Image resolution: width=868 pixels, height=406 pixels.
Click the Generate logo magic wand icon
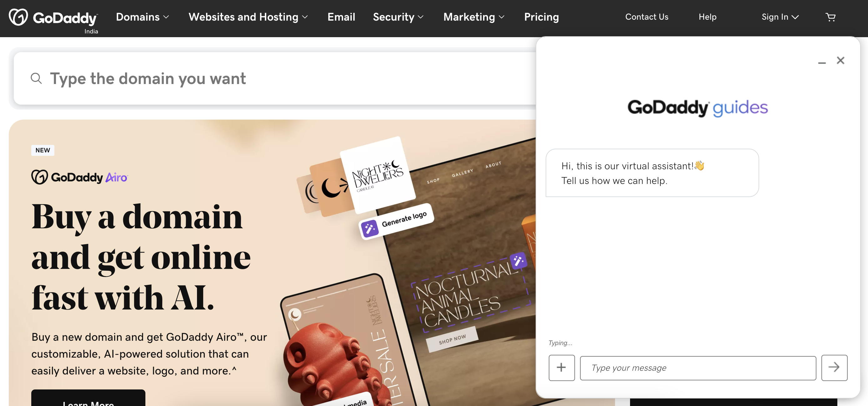tap(370, 229)
